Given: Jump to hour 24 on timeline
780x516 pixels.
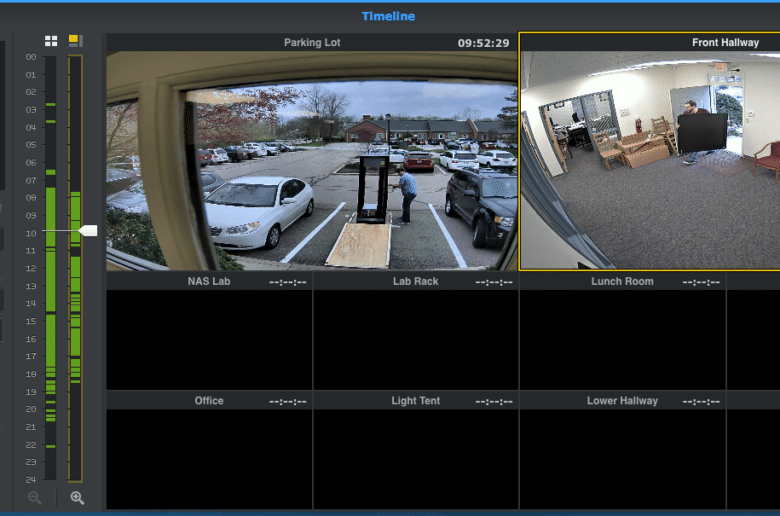Looking at the screenshot, I should tap(31, 480).
